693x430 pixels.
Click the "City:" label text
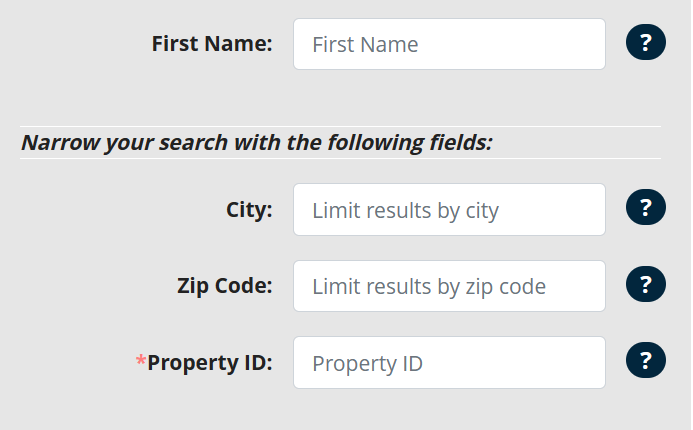(249, 210)
